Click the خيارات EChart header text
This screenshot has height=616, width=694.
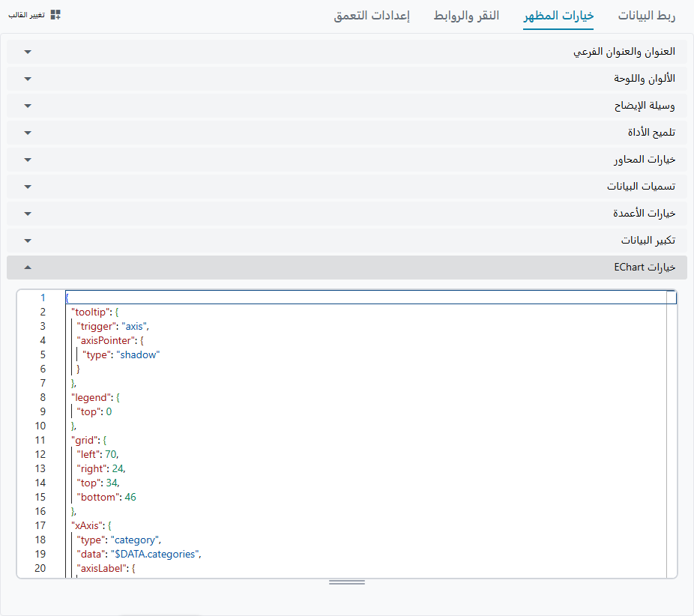pyautogui.click(x=645, y=268)
